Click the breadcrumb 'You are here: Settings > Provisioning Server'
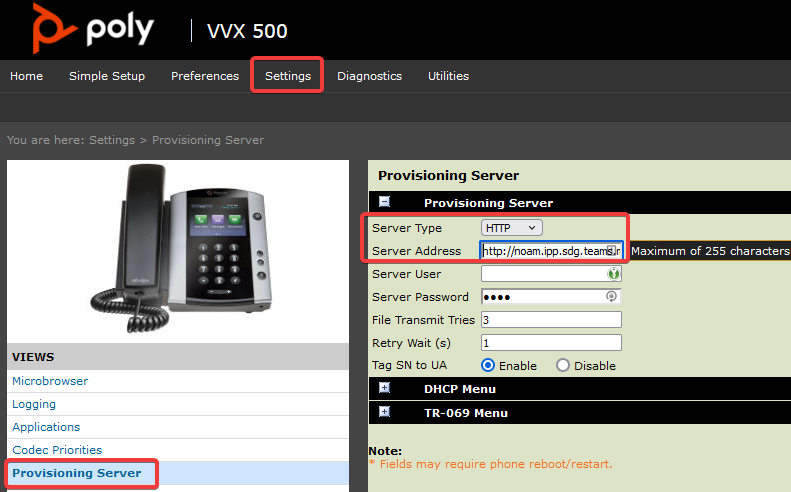Screen dimensions: 791x492 pos(135,140)
